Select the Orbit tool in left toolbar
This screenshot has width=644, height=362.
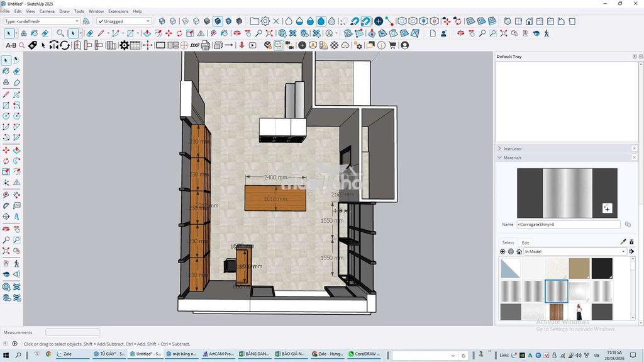coord(6,229)
